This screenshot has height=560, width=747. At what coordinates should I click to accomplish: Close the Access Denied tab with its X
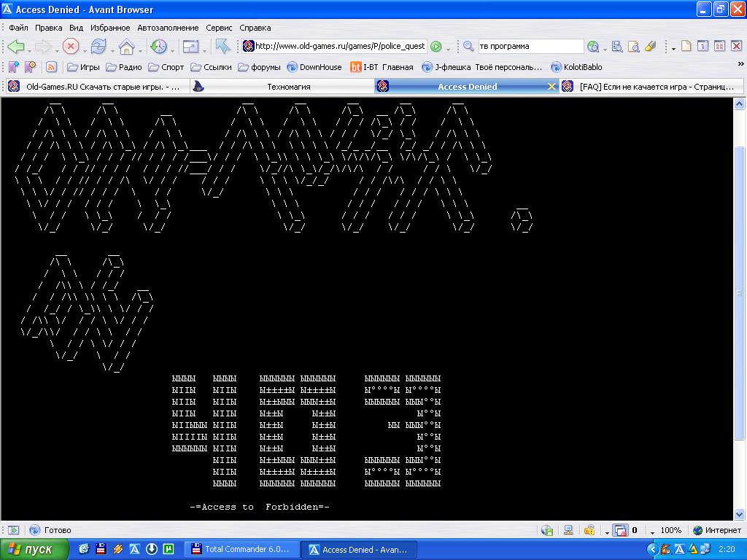click(551, 87)
